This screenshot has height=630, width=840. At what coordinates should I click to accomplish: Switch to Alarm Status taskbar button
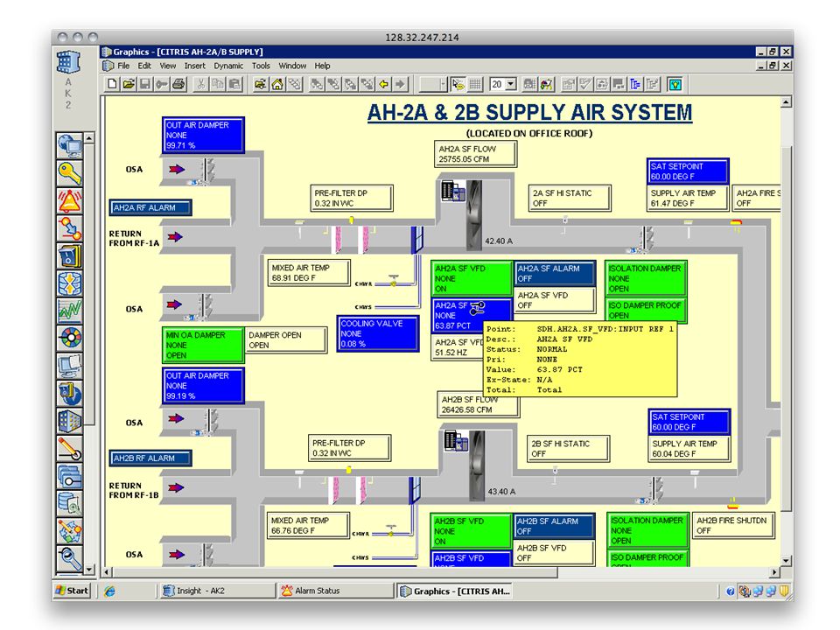point(335,591)
